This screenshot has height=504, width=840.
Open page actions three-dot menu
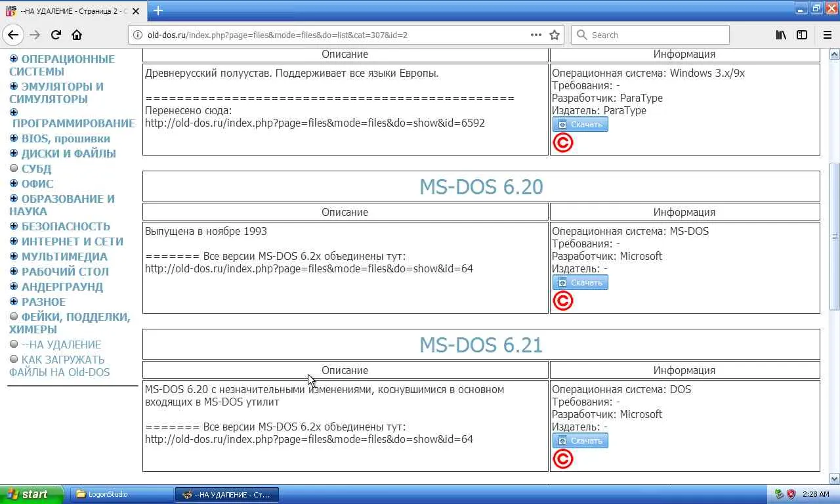pyautogui.click(x=536, y=35)
